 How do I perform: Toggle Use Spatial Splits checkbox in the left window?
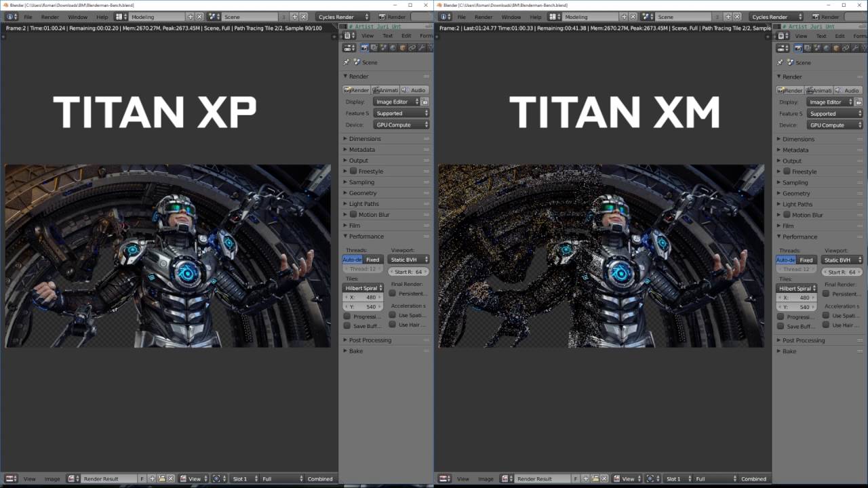point(393,314)
